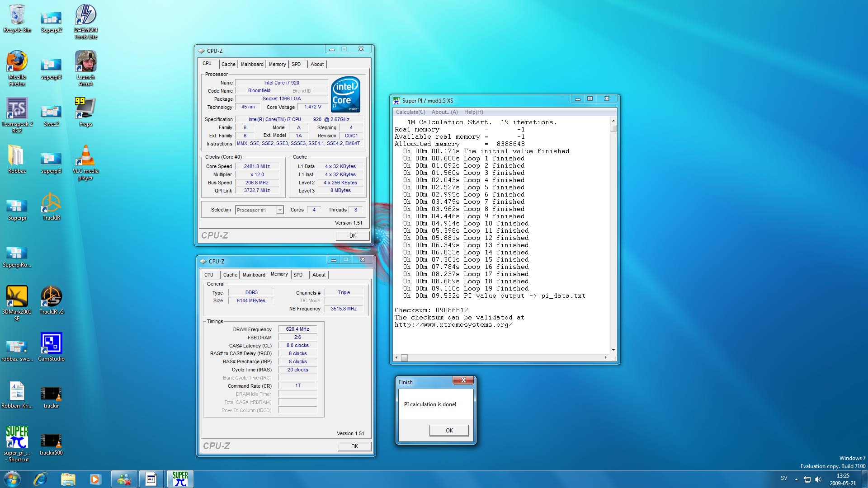
Task: Click the Super PI vertical scrollbar
Action: coord(613,235)
